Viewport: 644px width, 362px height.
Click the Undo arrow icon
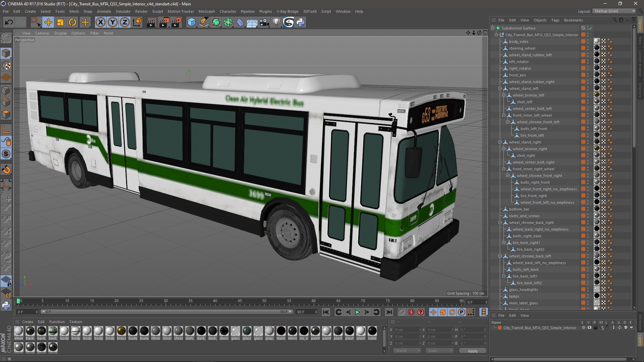(9, 22)
